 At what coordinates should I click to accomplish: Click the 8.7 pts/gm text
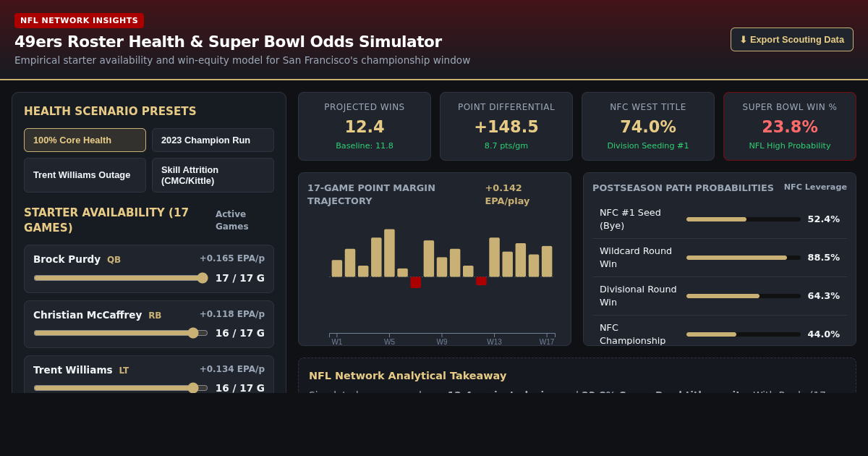click(506, 145)
